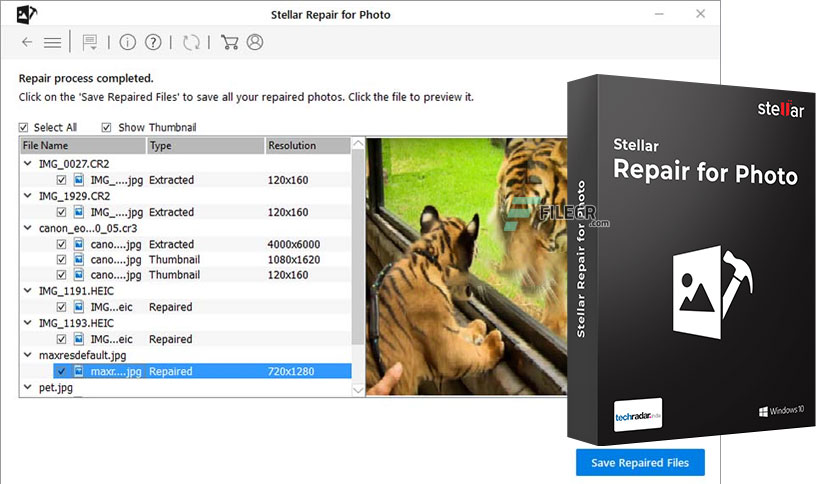Close the Stellar Repair for Photo window

[x=701, y=14]
